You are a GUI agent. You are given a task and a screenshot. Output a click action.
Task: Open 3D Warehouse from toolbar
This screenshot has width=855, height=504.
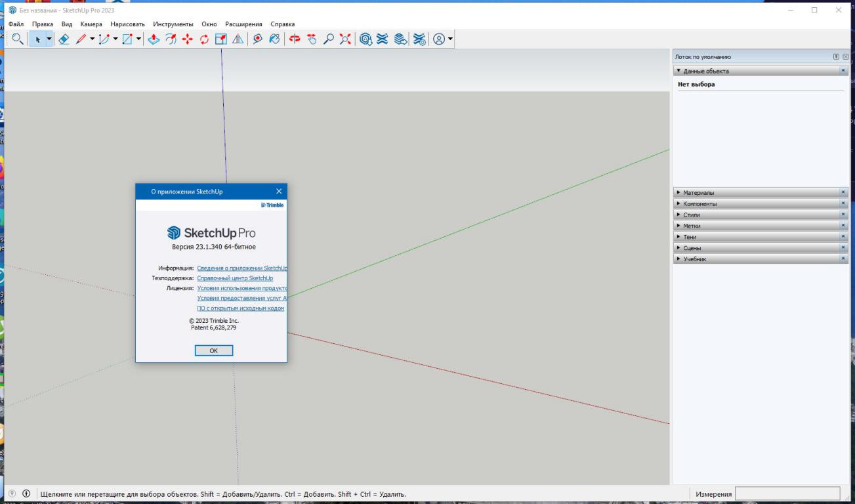tap(366, 39)
